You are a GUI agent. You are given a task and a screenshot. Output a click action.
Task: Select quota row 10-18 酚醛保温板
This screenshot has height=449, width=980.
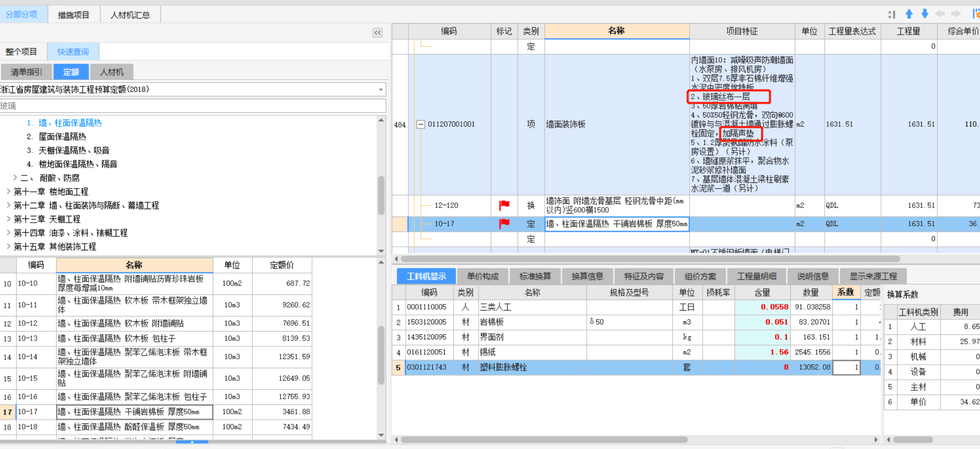click(156, 427)
